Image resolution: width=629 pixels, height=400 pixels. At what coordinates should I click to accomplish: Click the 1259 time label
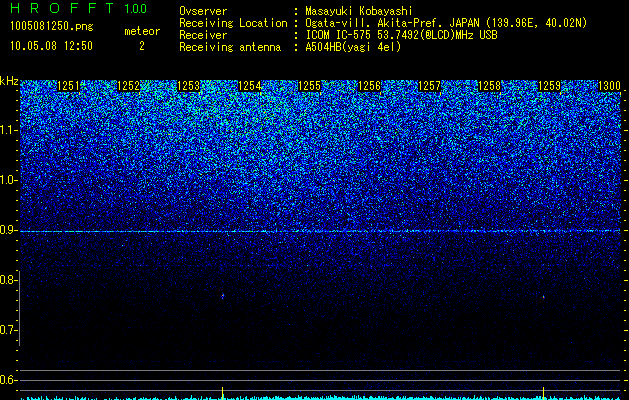(x=550, y=86)
